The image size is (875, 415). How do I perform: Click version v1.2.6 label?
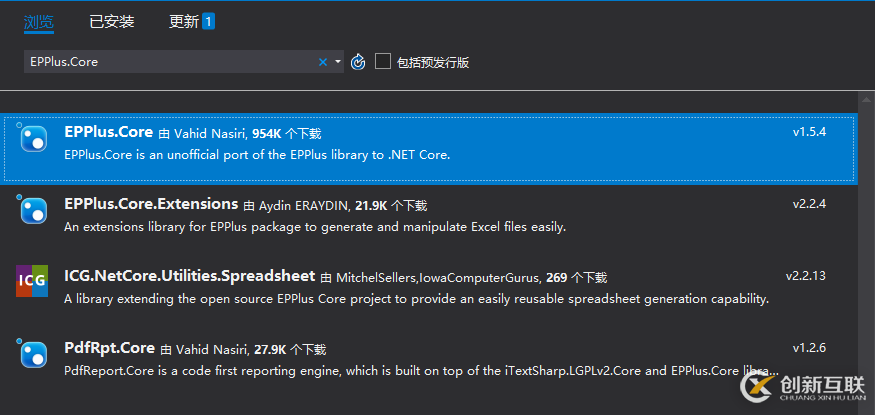809,348
